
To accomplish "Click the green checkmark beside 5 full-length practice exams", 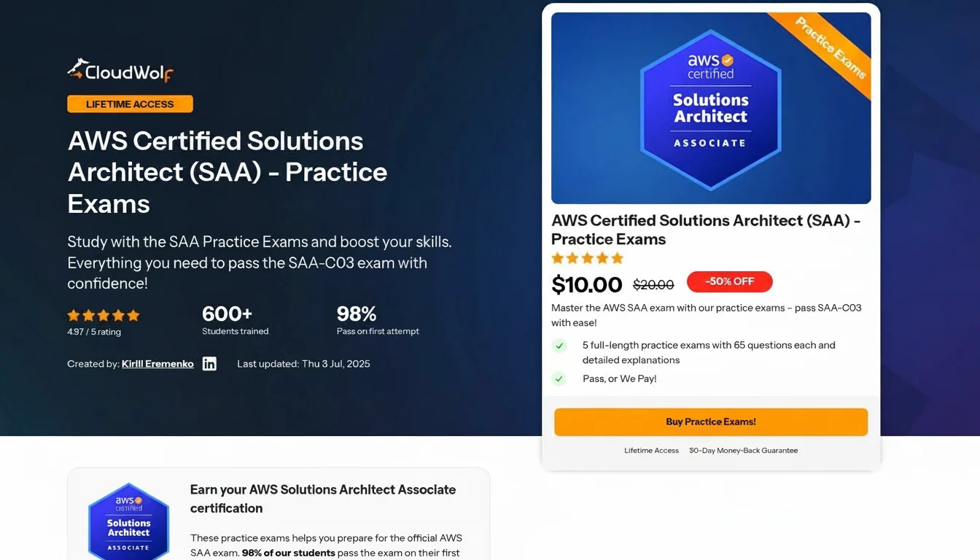I will click(x=559, y=346).
